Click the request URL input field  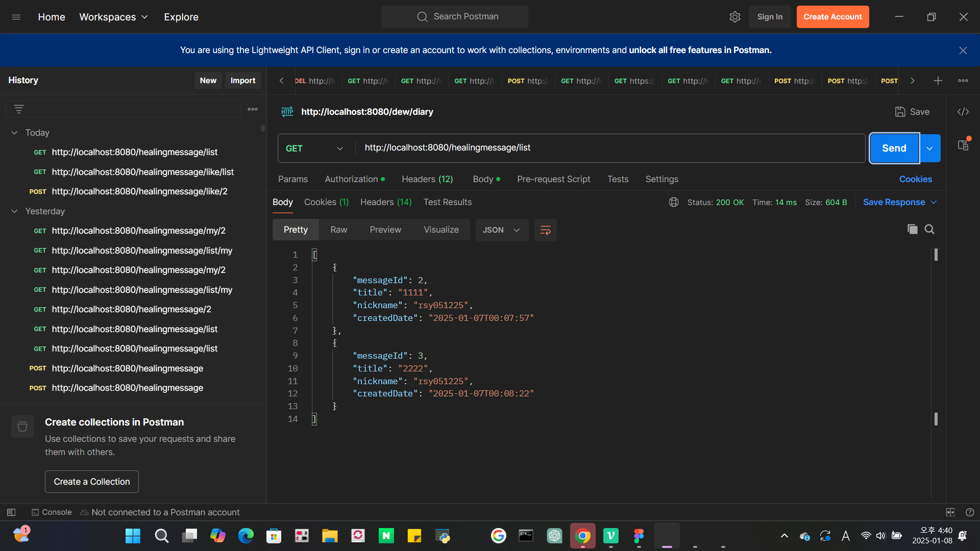pyautogui.click(x=610, y=148)
